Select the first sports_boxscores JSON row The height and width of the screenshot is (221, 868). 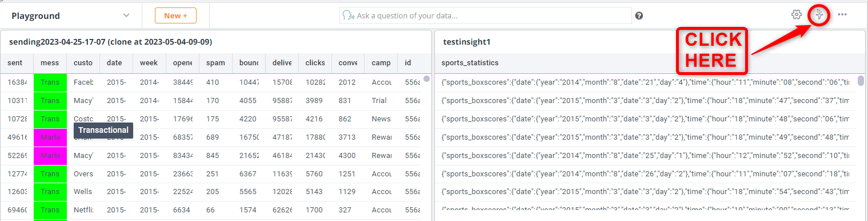646,82
